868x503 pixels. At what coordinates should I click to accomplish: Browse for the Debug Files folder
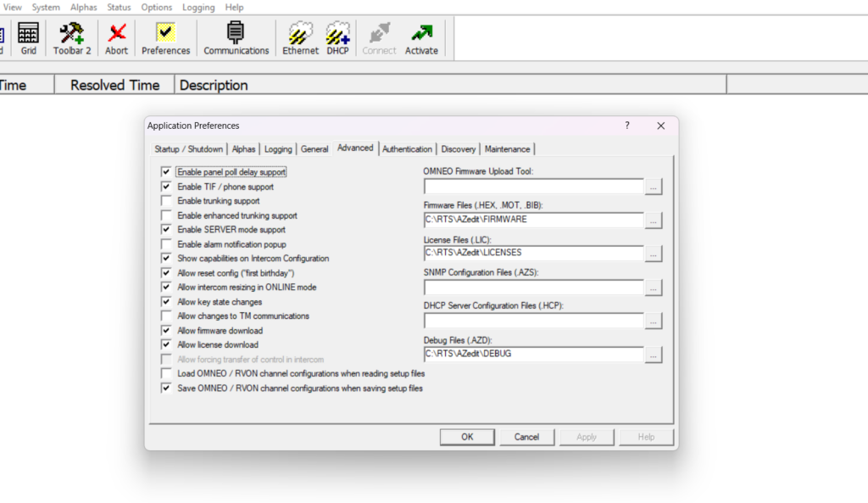coord(653,355)
